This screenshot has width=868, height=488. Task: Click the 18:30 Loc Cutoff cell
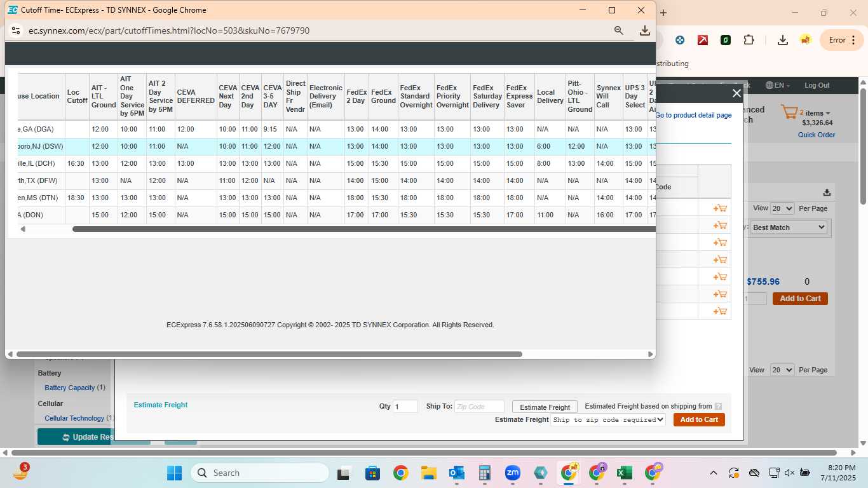click(x=76, y=198)
